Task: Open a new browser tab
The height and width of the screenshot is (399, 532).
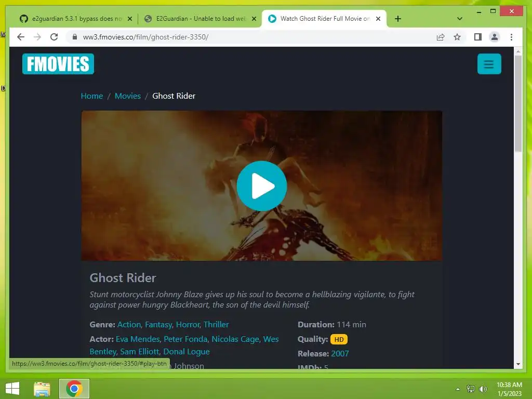Action: click(x=398, y=19)
